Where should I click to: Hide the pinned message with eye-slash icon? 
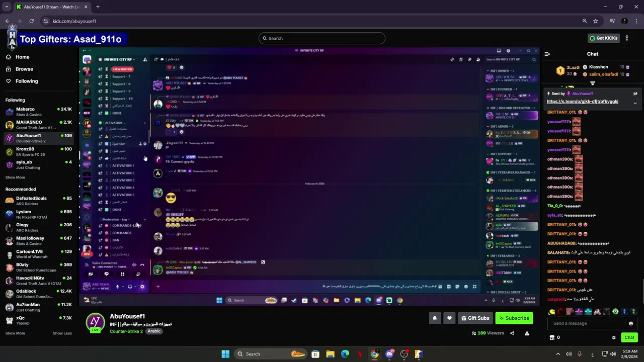coord(635,94)
